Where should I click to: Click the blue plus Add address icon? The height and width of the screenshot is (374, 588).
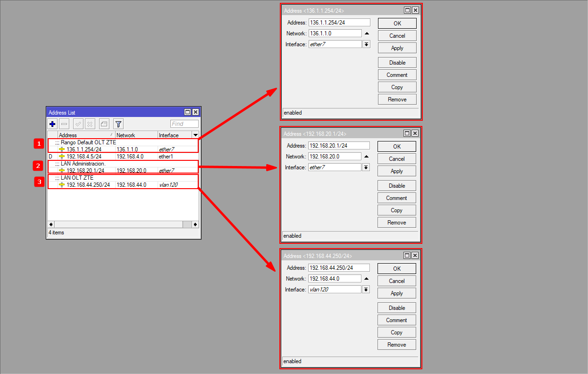(52, 124)
